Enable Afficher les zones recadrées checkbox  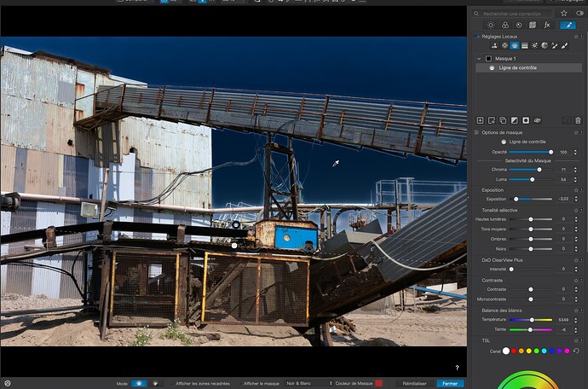pyautogui.click(x=173, y=383)
